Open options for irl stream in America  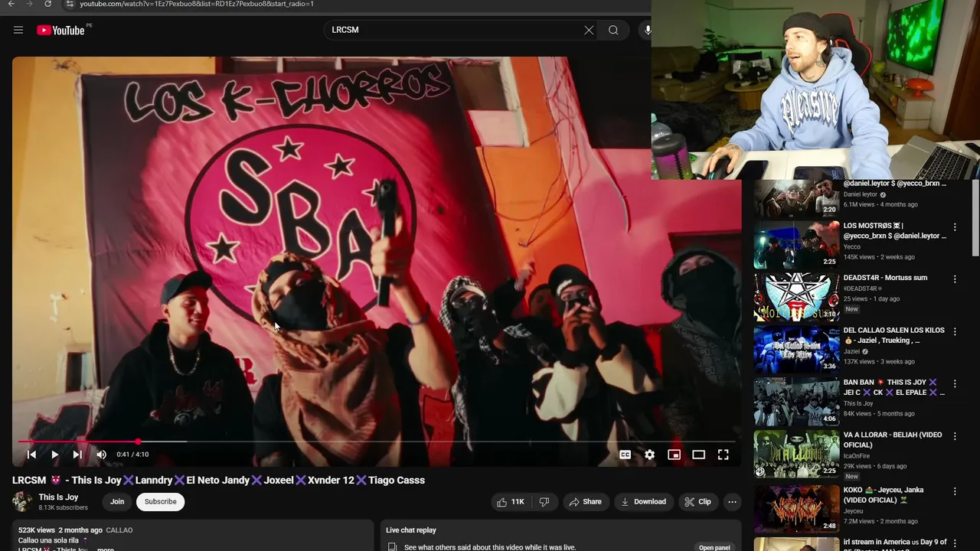coord(955,543)
